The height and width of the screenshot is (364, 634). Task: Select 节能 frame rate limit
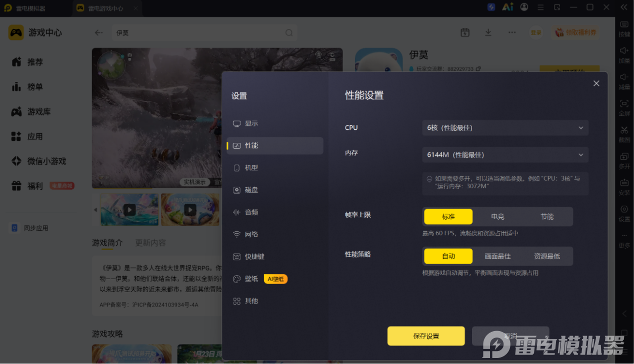point(547,217)
